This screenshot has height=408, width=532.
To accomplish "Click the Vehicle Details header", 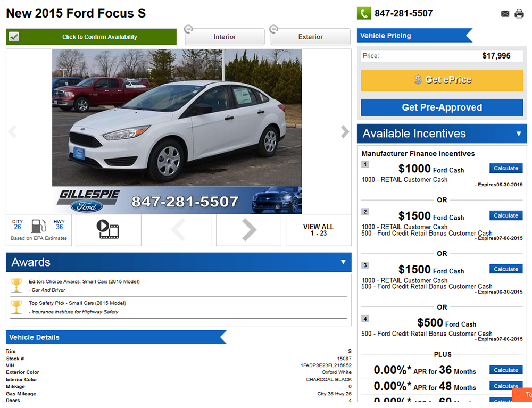I will tap(116, 337).
